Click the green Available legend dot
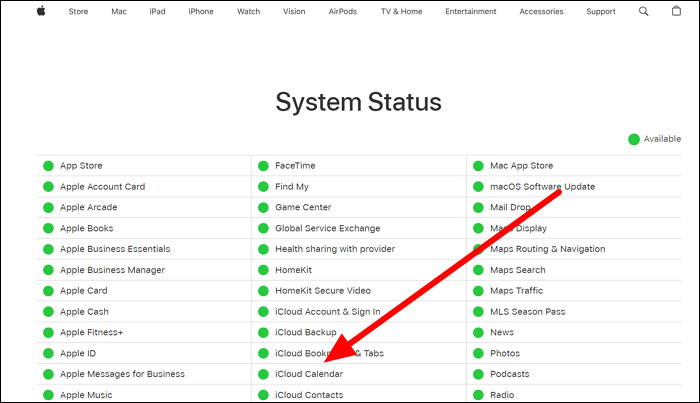700x403 pixels. pos(633,139)
